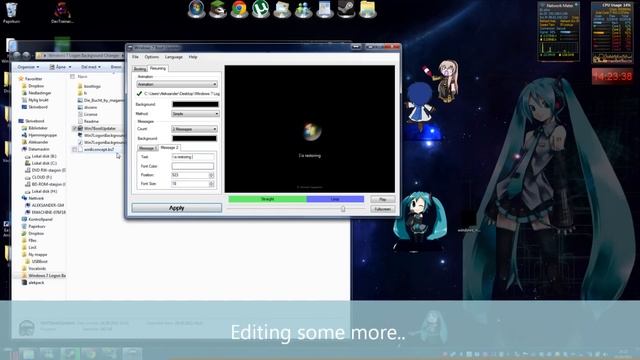Open the yellow folder icon in the dock

click(x=367, y=9)
